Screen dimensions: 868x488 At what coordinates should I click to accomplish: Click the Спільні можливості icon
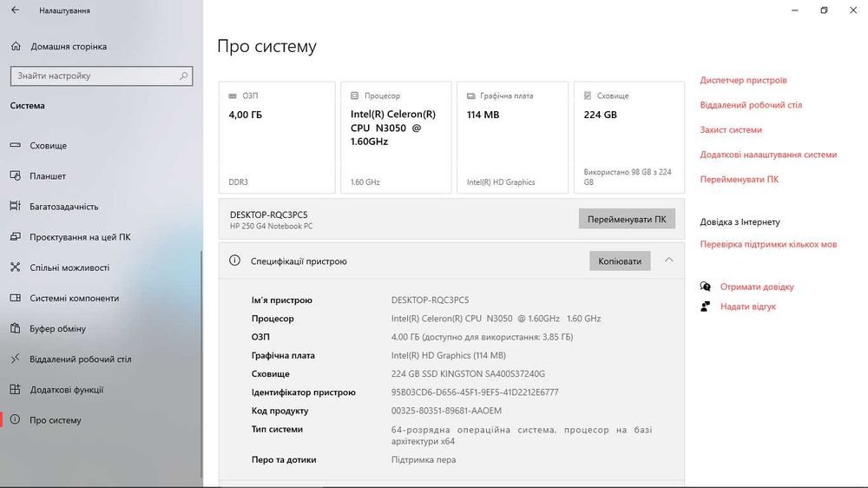16,267
